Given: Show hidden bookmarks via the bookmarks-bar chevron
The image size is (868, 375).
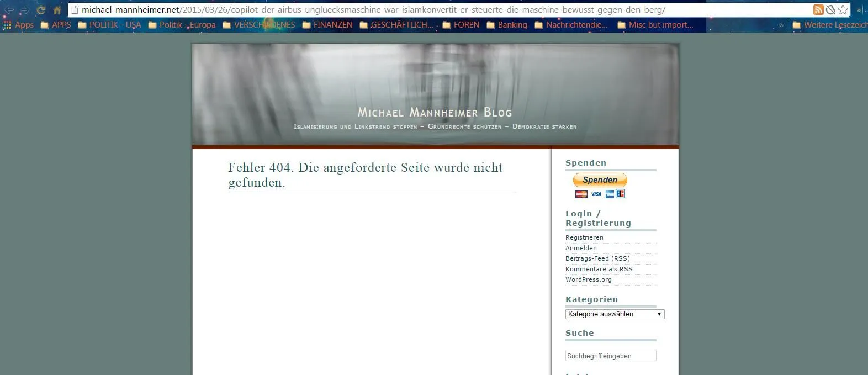Looking at the screenshot, I should pos(781,25).
